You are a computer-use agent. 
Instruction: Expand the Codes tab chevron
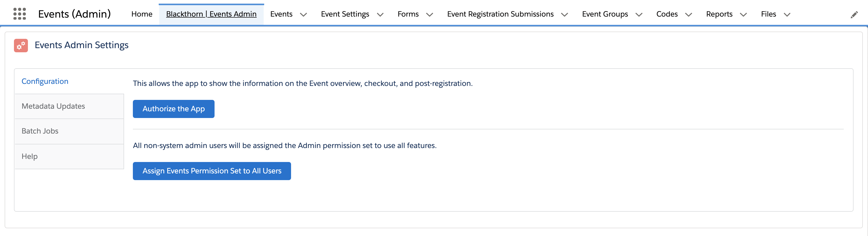pos(689,14)
